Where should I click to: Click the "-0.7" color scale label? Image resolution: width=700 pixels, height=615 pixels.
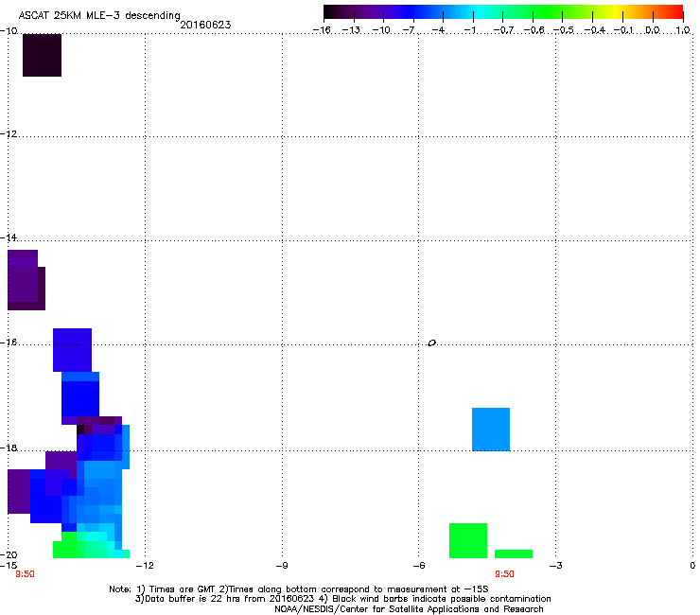[503, 30]
